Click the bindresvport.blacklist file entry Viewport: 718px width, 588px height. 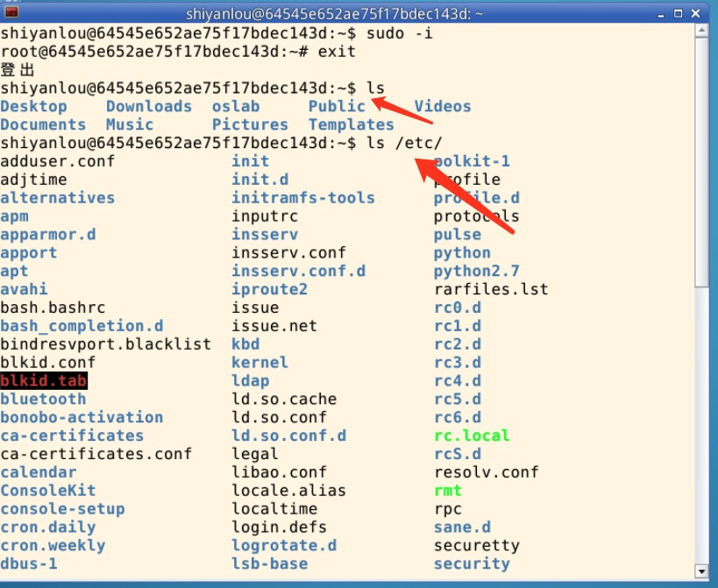(x=105, y=344)
